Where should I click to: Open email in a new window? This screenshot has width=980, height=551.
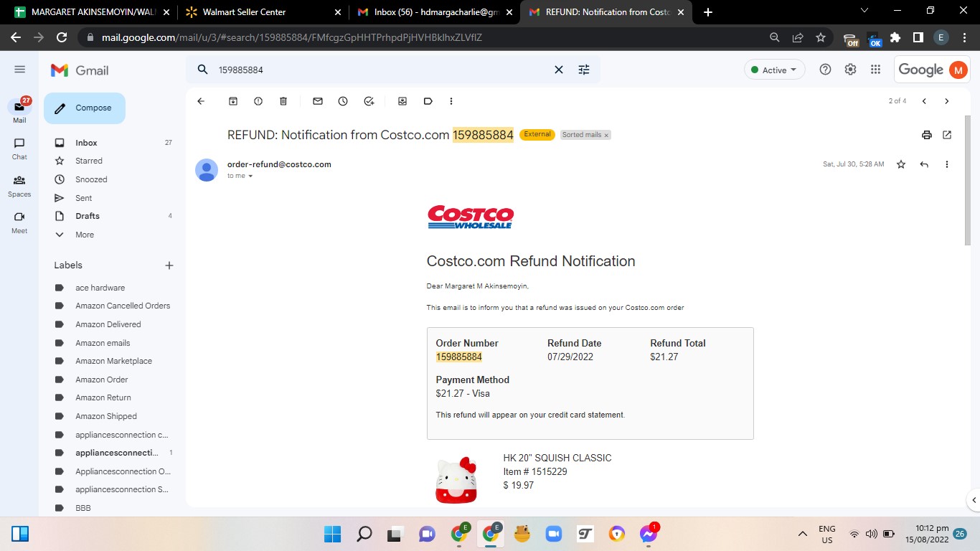point(947,135)
